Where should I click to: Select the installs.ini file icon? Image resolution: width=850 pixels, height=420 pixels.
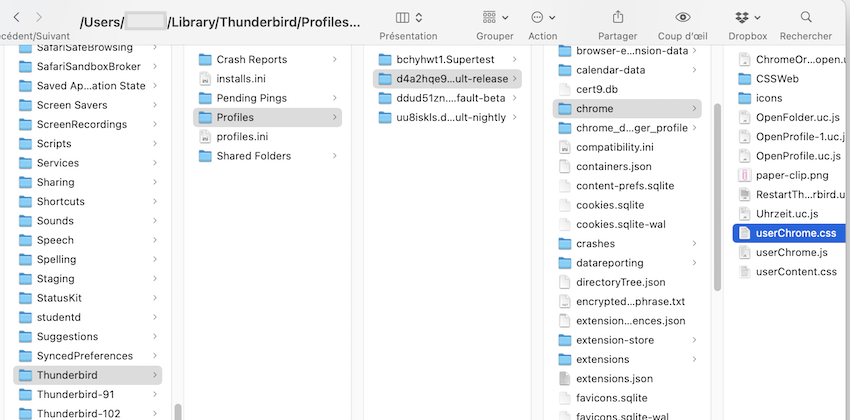pos(205,79)
